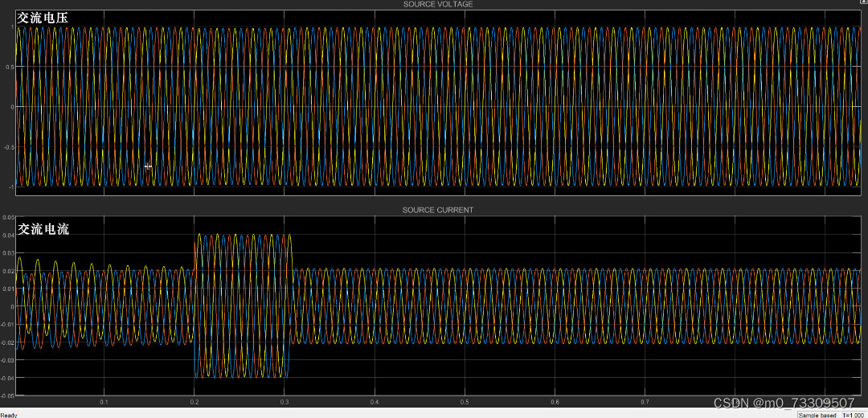The width and height of the screenshot is (868, 418).
Task: Select the SOURCE VOLTAGE plot title
Action: tap(438, 4)
